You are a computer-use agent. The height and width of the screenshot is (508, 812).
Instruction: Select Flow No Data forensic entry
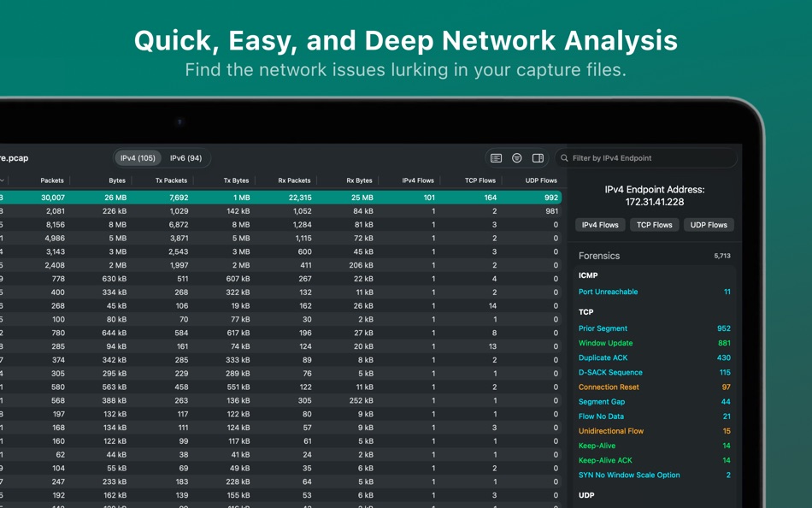655,416
